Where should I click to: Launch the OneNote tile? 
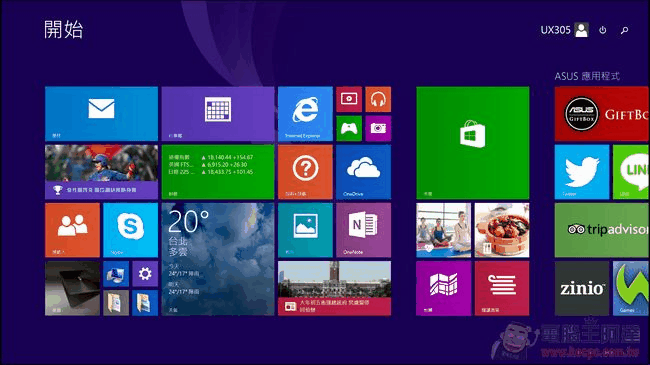(x=364, y=230)
